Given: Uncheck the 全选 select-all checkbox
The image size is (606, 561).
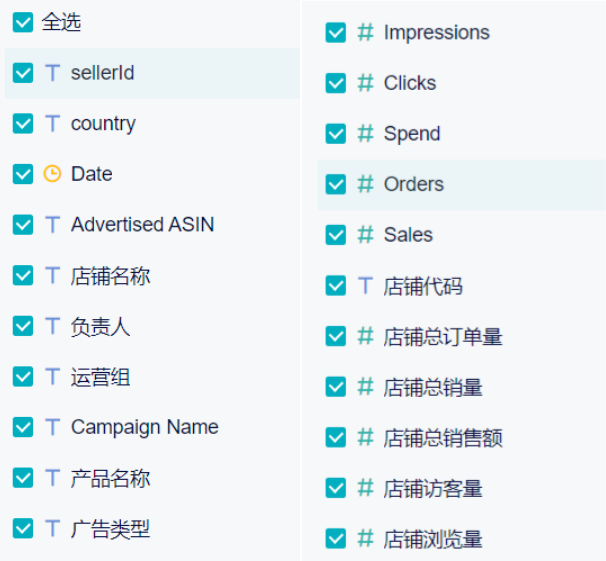Looking at the screenshot, I should click(x=23, y=22).
